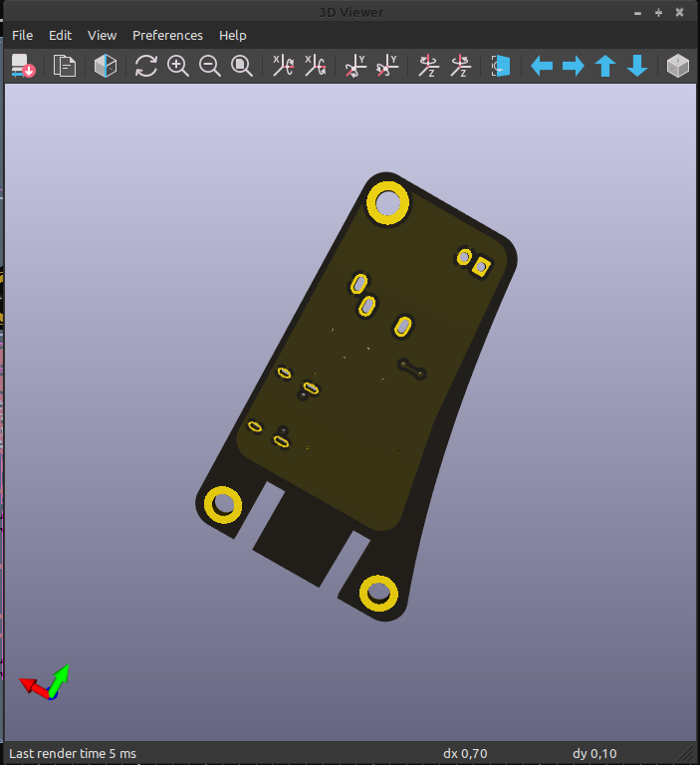Image resolution: width=700 pixels, height=765 pixels.
Task: Zoom out with the magnifier minus icon
Action: [x=210, y=66]
